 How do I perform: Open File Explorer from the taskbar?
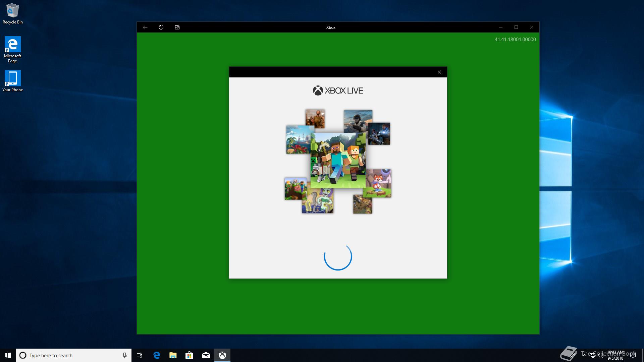click(173, 355)
